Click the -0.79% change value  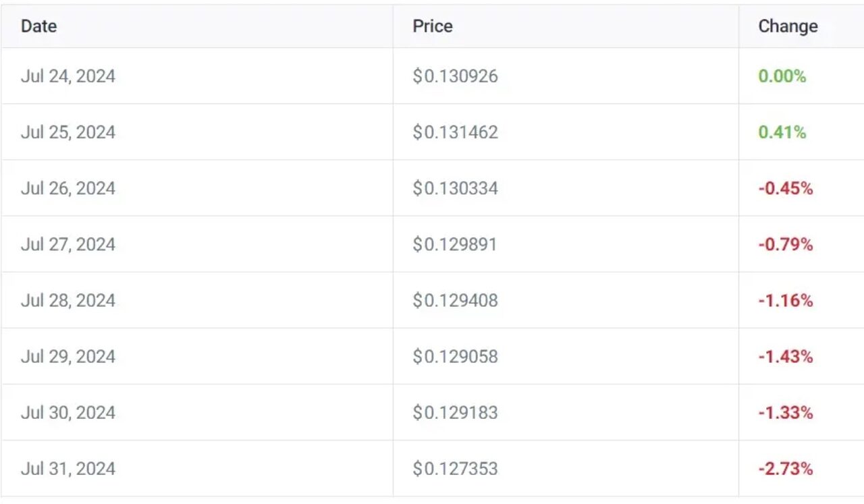[786, 244]
